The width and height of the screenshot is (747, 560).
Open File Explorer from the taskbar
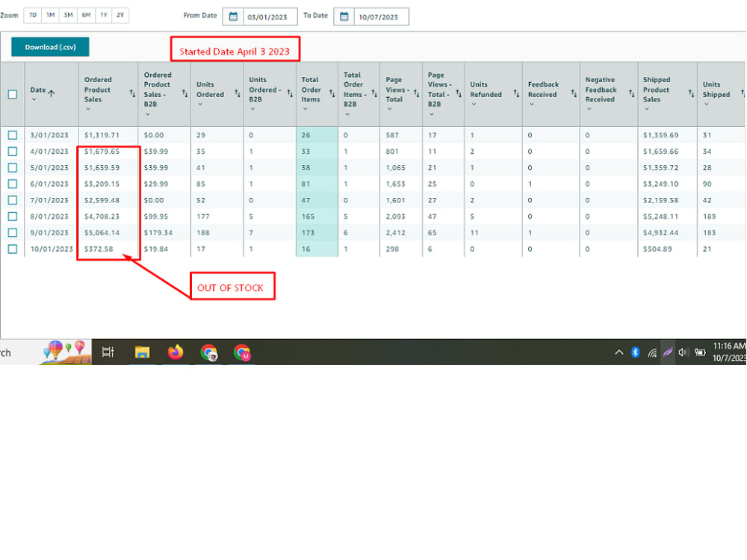coord(142,352)
